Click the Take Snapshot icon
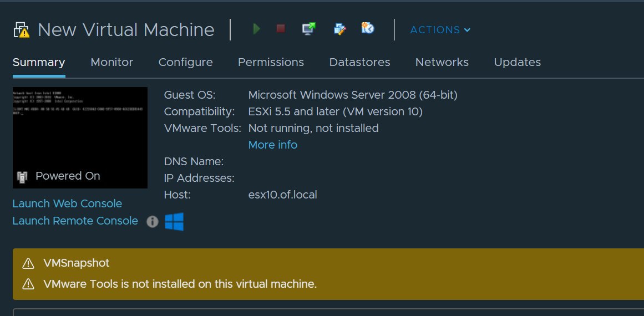This screenshot has width=644, height=316. [368, 28]
